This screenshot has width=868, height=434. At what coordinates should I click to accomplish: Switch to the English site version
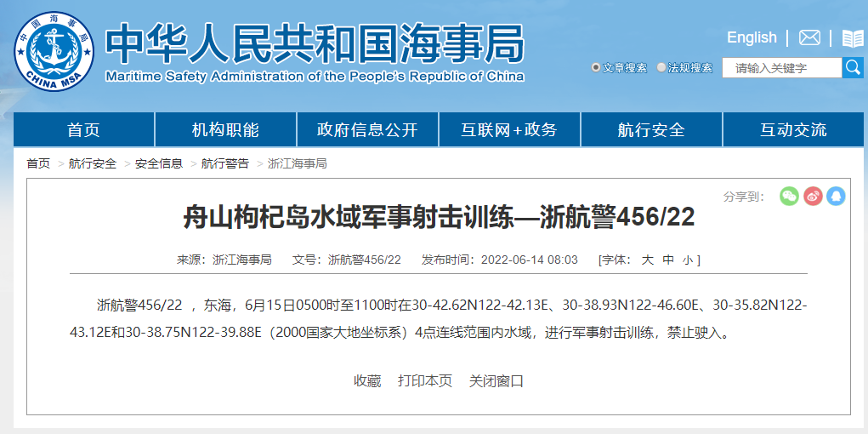point(752,37)
